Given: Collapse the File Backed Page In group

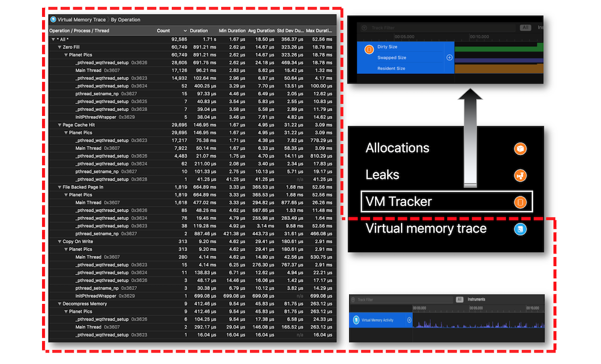Looking at the screenshot, I should coord(59,187).
